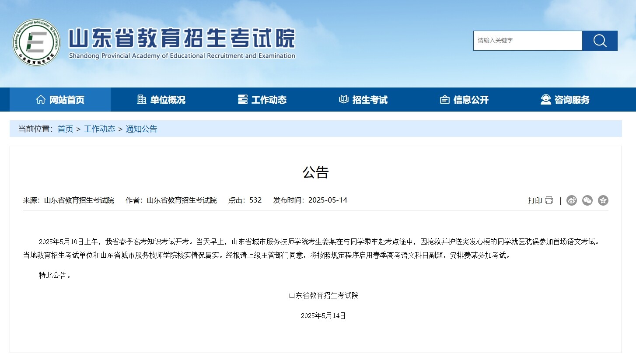Click the home icon beside 网站首页

coord(41,99)
